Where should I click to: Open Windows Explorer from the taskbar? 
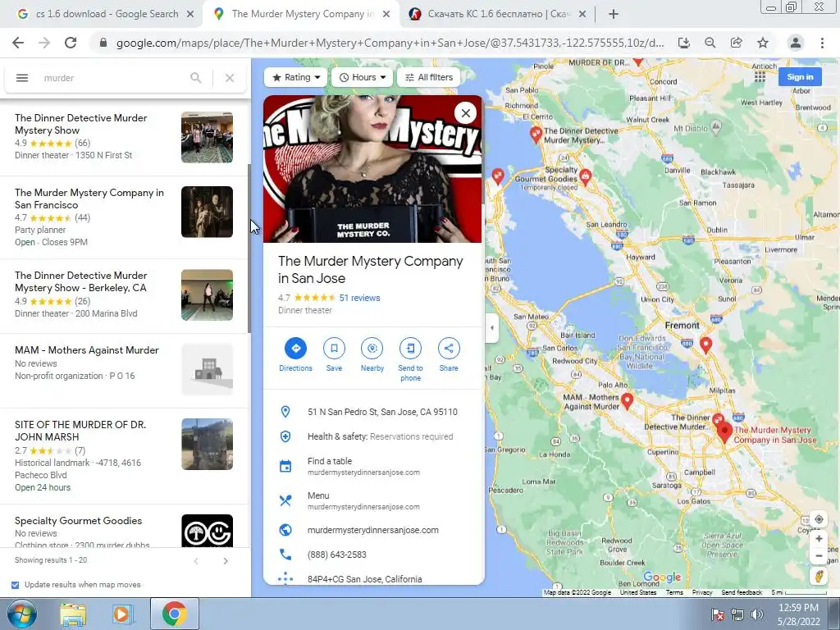click(x=73, y=614)
